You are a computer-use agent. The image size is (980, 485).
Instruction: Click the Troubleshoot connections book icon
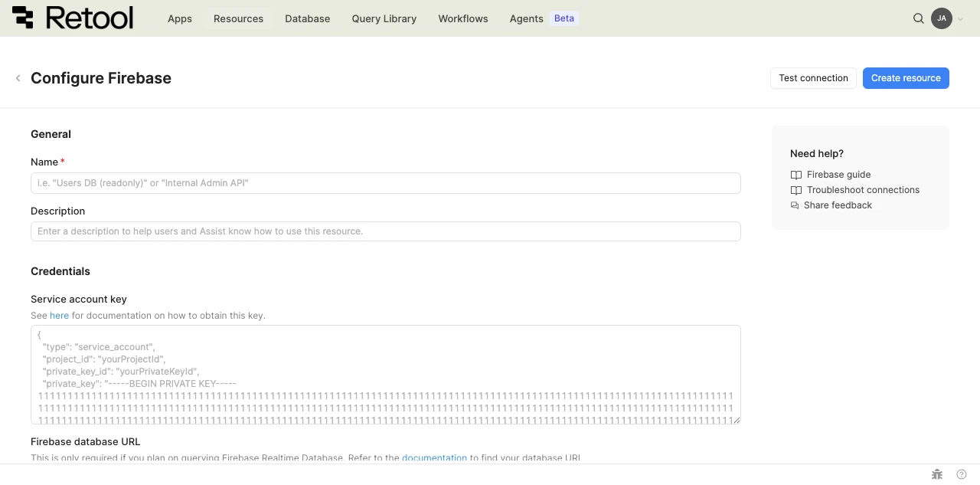click(796, 190)
